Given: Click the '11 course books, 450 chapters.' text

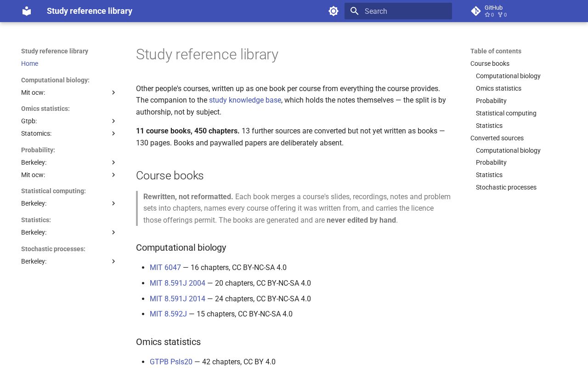Looking at the screenshot, I should [x=188, y=131].
